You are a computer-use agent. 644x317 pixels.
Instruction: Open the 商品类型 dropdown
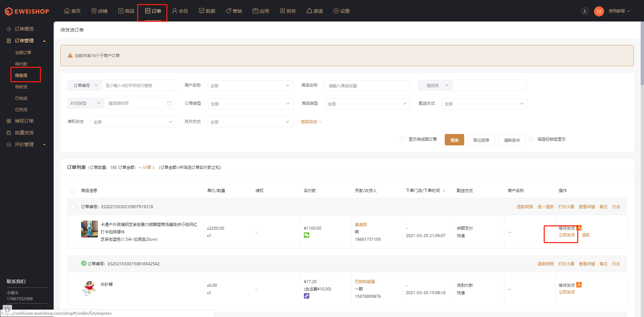pos(367,104)
